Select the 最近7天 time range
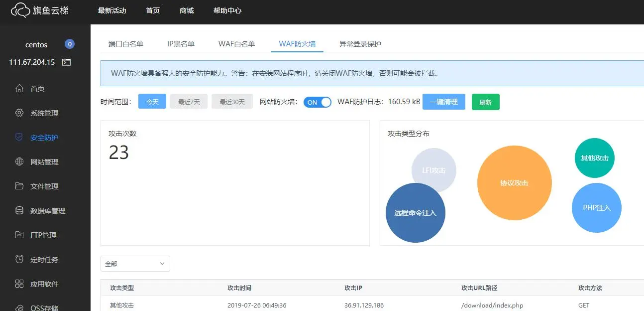The height and width of the screenshot is (311, 644). (189, 102)
